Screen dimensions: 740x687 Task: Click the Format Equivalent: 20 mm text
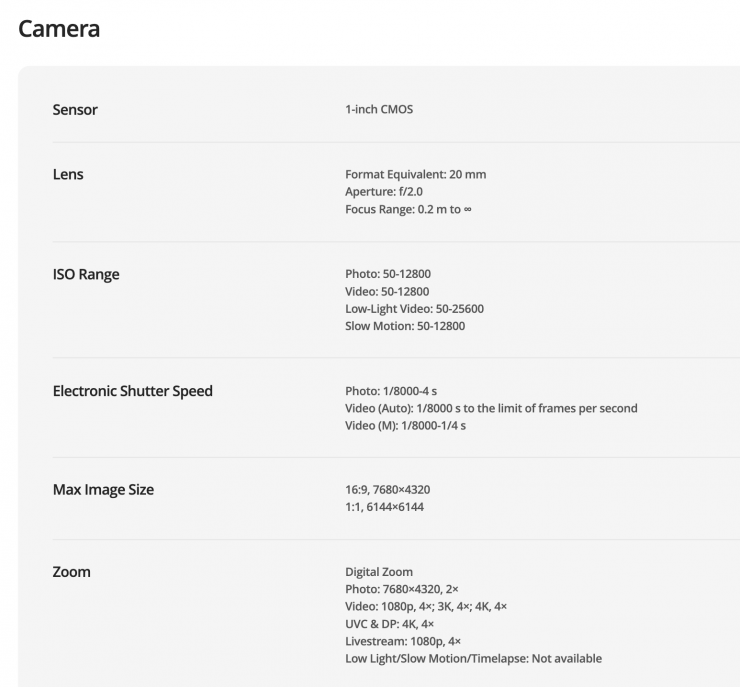tap(415, 174)
